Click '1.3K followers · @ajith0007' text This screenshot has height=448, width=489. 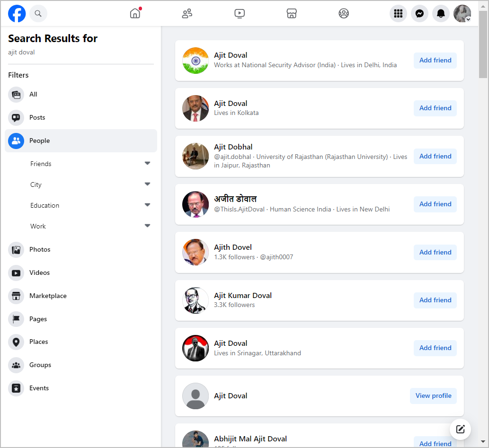coord(253,257)
